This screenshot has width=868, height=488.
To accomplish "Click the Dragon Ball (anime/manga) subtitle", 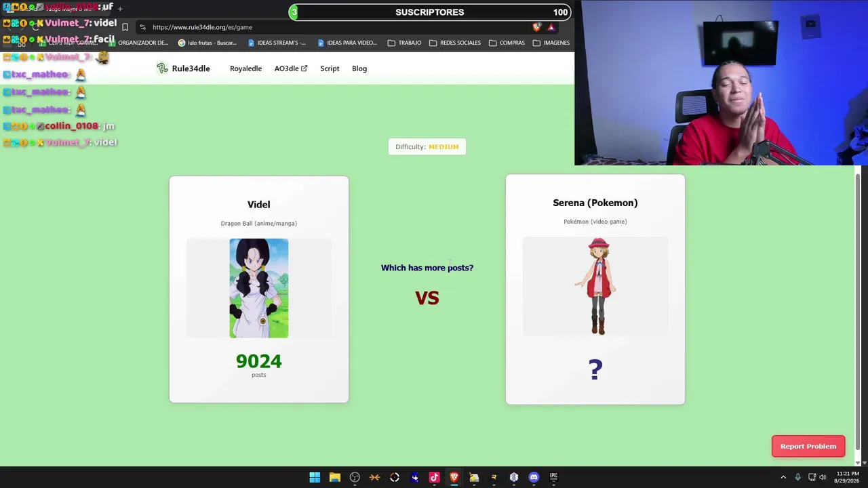I will pos(259,223).
